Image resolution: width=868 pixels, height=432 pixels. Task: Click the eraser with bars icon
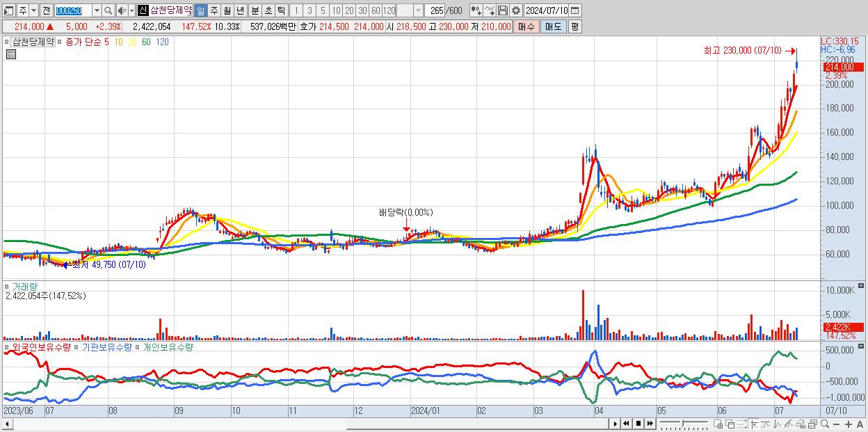point(801,424)
